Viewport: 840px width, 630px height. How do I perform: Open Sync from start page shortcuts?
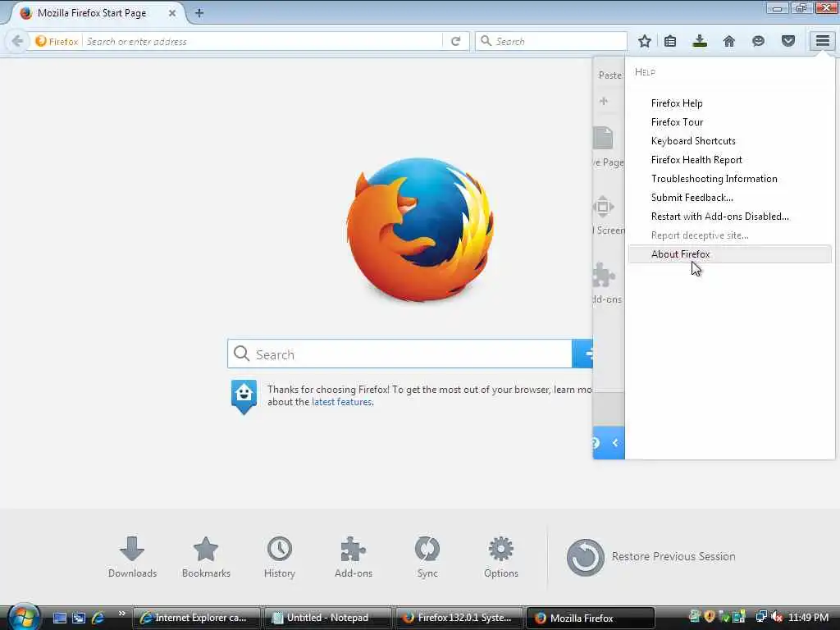pos(427,557)
